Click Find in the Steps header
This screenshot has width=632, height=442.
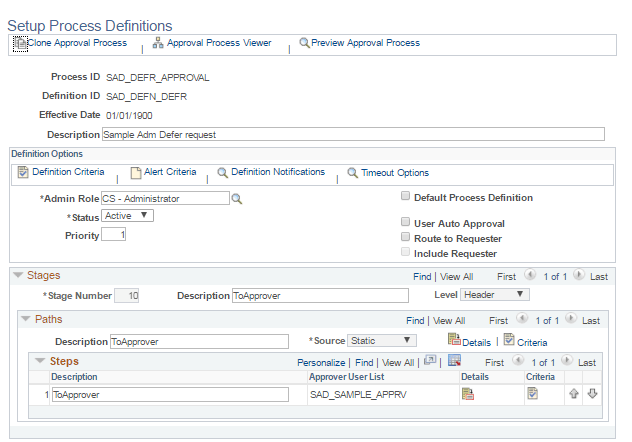point(364,363)
